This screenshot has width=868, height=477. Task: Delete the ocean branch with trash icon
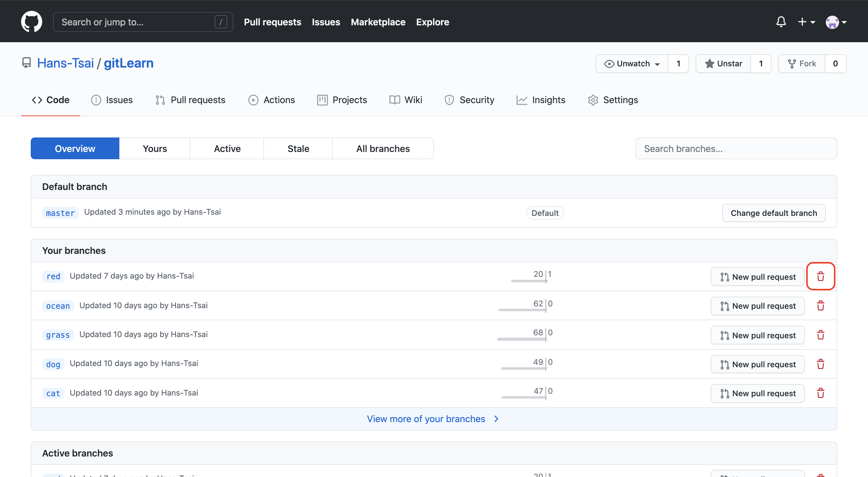(820, 306)
